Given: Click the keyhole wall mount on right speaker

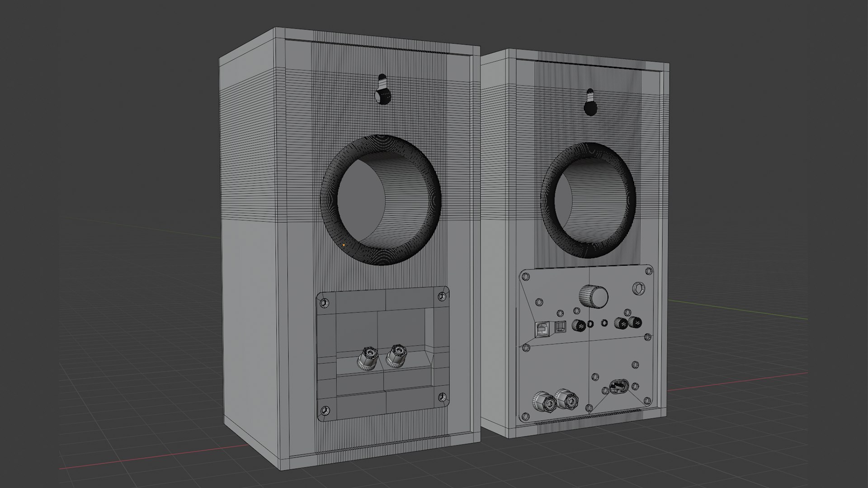Looking at the screenshot, I should click(590, 103).
